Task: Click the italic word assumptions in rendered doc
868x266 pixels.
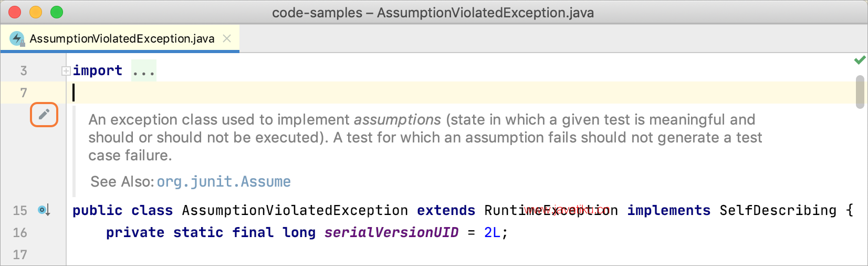Action: [397, 120]
